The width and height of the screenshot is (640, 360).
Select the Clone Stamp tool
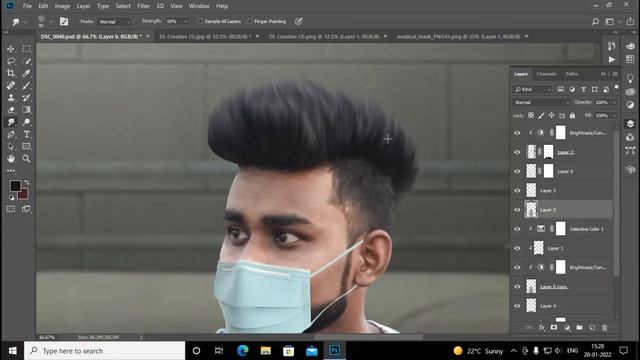click(11, 98)
